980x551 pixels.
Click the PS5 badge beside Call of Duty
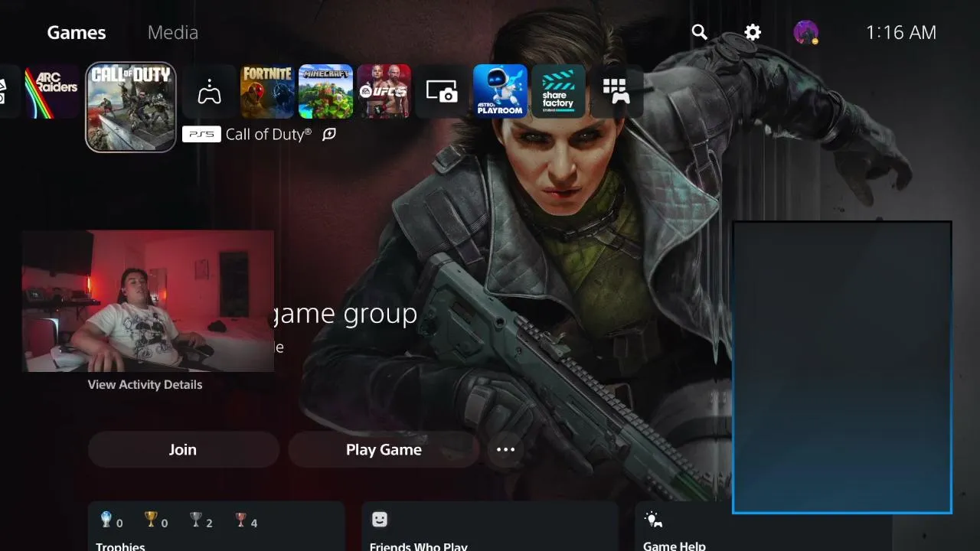[201, 134]
